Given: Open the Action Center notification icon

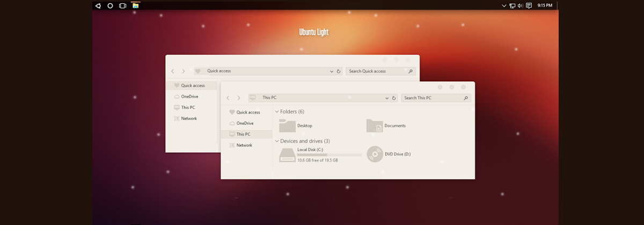Looking at the screenshot, I should (529, 5).
